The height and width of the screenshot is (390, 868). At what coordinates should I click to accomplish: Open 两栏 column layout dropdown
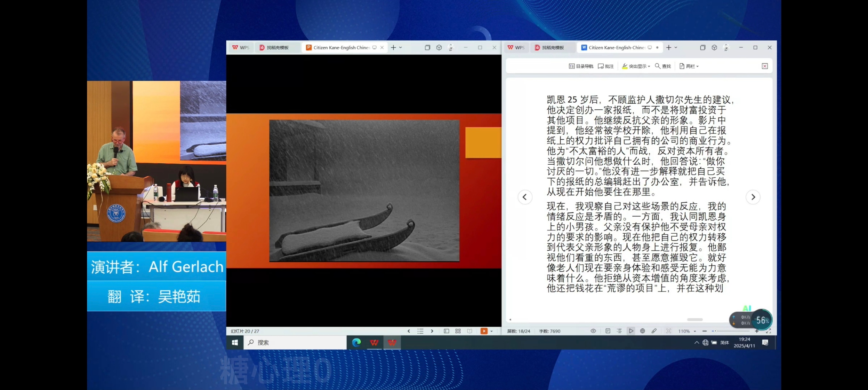(689, 66)
